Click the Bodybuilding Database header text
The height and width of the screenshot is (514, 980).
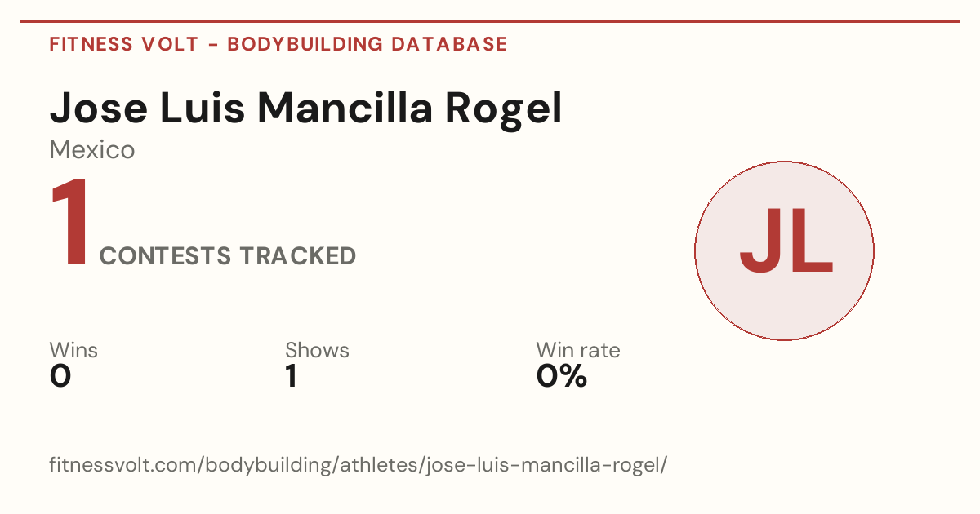[367, 44]
